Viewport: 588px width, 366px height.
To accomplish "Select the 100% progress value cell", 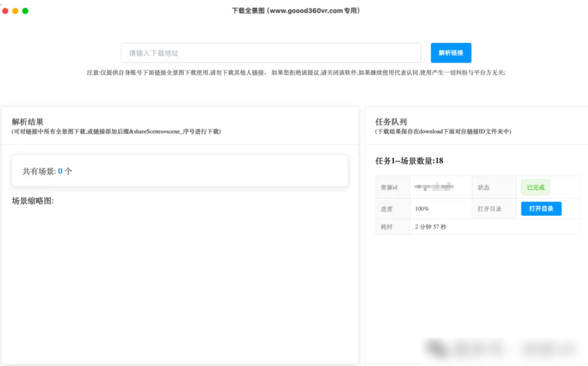I will [422, 209].
